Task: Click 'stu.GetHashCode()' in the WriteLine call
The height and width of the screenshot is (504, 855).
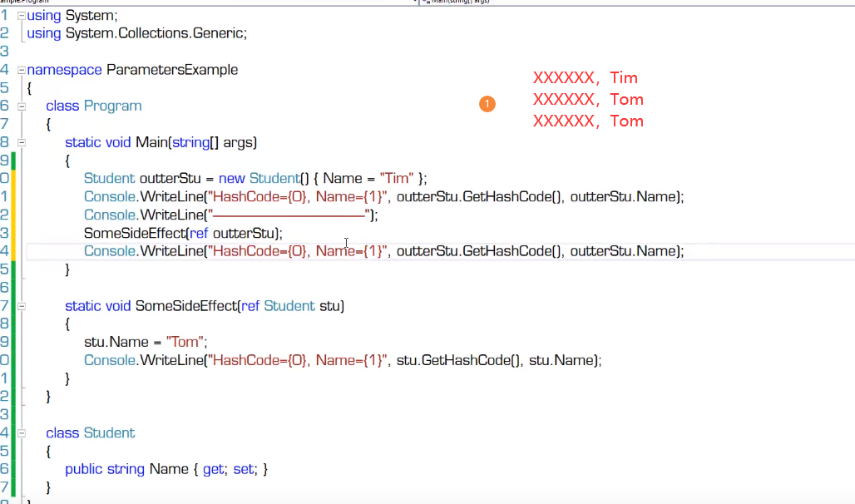Action: (x=458, y=361)
